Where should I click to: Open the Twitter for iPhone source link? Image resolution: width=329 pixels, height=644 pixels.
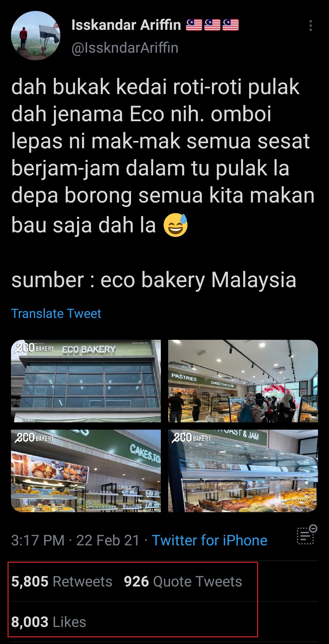[x=210, y=540]
